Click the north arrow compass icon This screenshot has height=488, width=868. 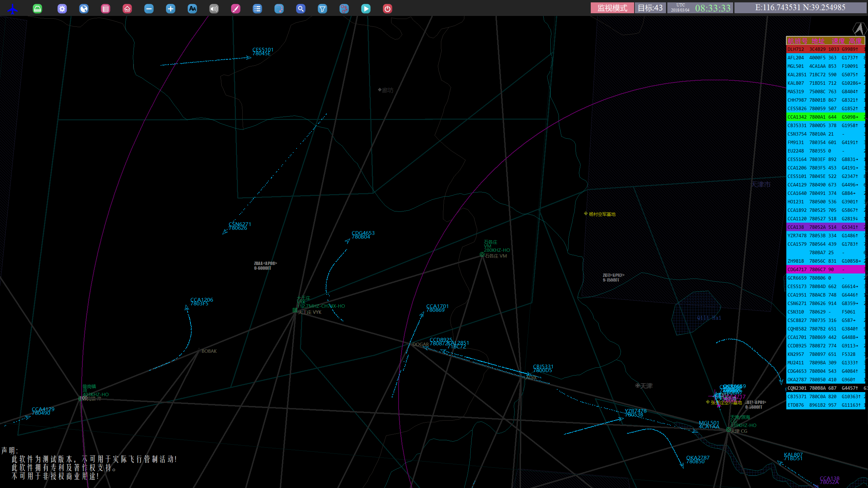point(860,29)
